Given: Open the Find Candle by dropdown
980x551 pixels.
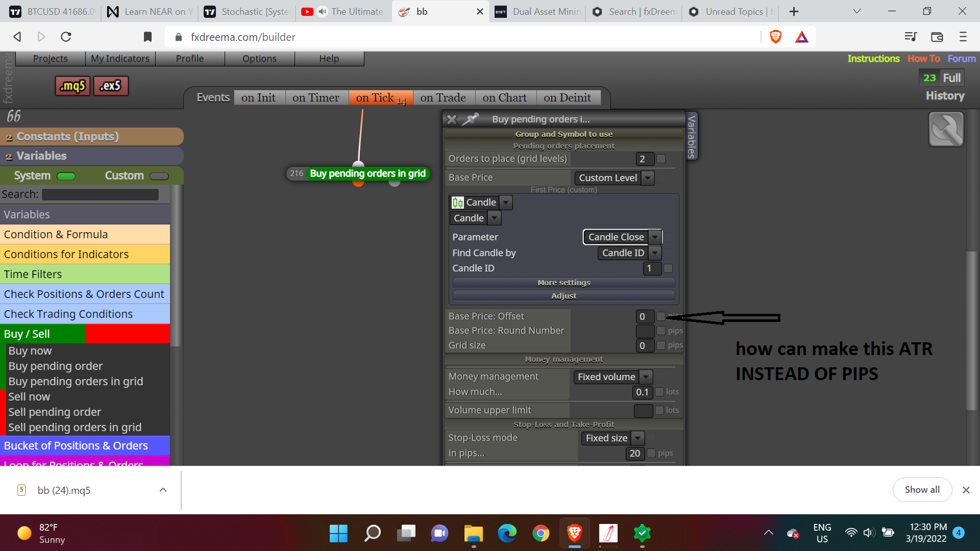Looking at the screenshot, I should pos(629,253).
